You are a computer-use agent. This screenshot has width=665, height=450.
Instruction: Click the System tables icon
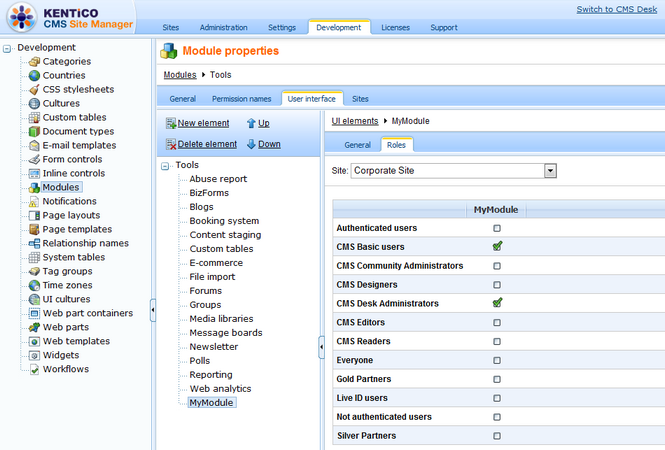pos(34,257)
